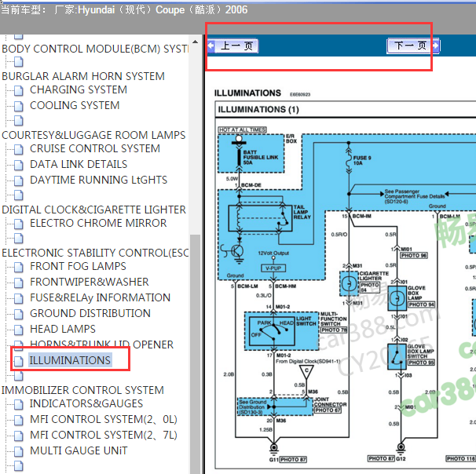This screenshot has height=474, width=476.
Task: Click document icon beside DATA LINK DETAILS
Action: click(19, 165)
